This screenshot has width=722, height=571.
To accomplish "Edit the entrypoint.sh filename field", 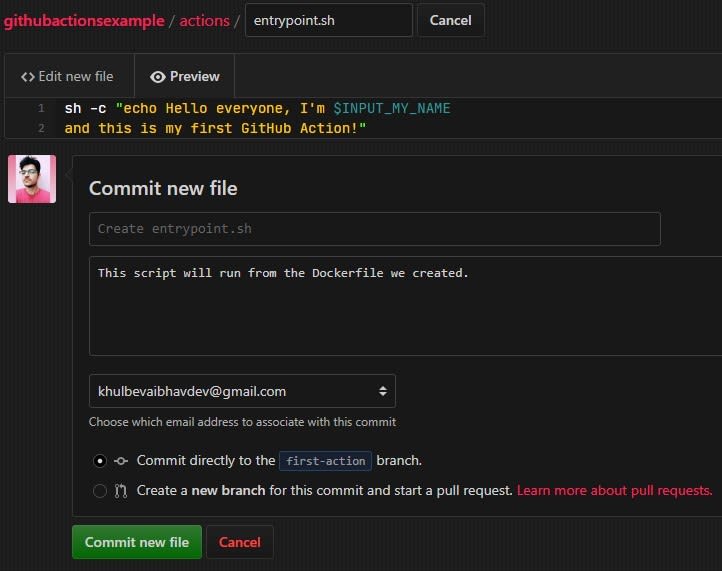I will 329,20.
